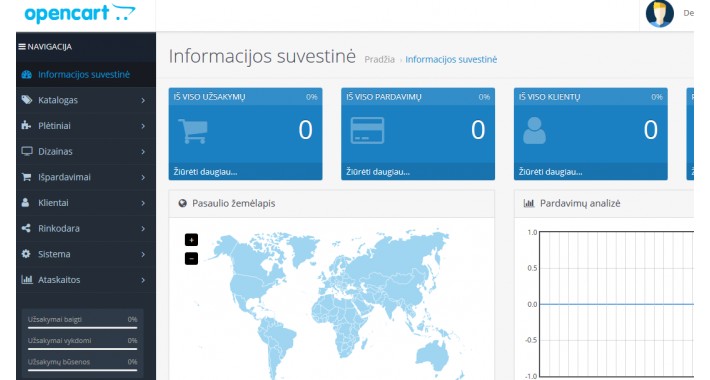Open the Ataskaitos menu item
Viewport: 710px width, 380px height.
[86, 279]
